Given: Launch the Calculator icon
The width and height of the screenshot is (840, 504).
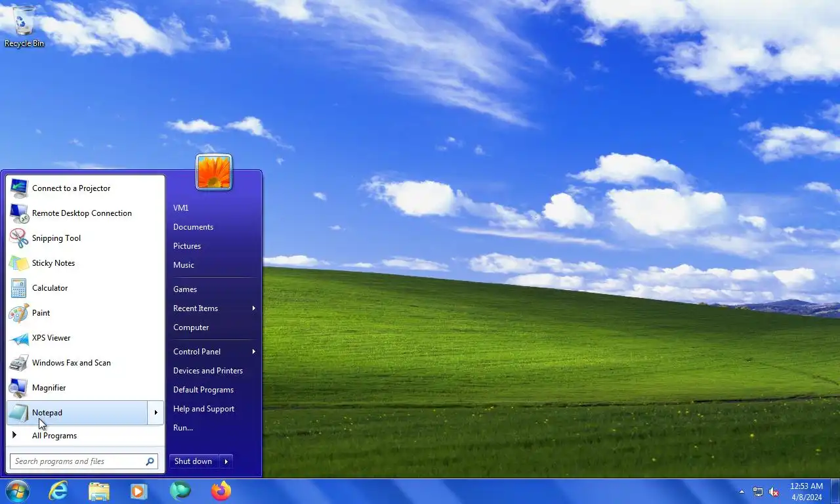Looking at the screenshot, I should (18, 288).
